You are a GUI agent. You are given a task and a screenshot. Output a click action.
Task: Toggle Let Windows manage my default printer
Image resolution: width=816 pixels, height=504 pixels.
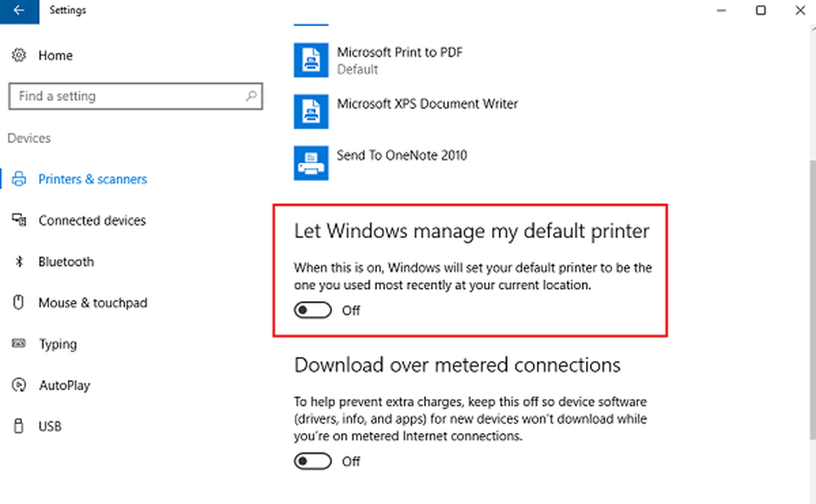[x=313, y=311]
